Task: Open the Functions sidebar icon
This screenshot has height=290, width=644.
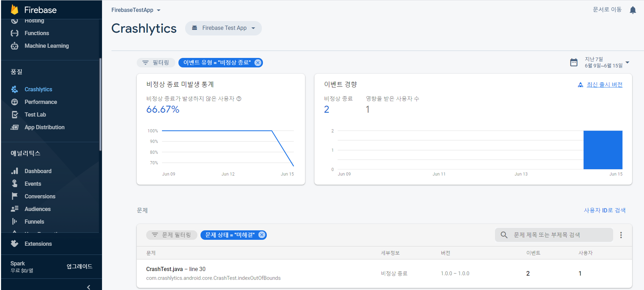Action: tap(14, 33)
